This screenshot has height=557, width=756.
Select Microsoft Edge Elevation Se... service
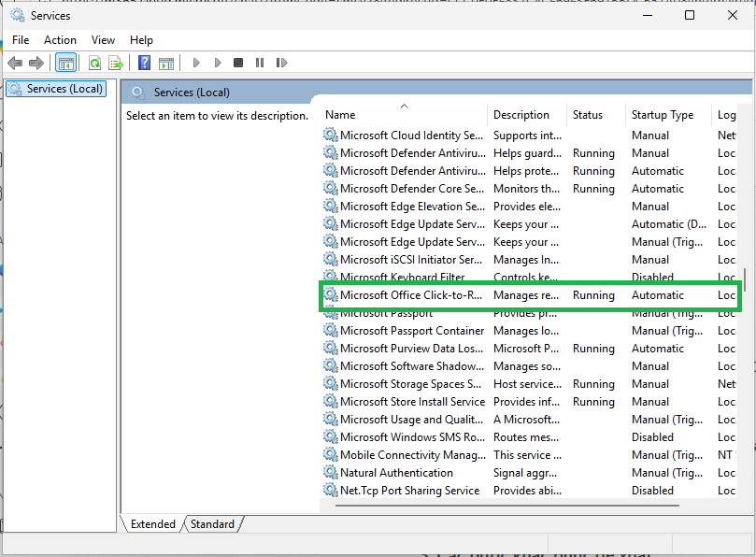(530, 207)
